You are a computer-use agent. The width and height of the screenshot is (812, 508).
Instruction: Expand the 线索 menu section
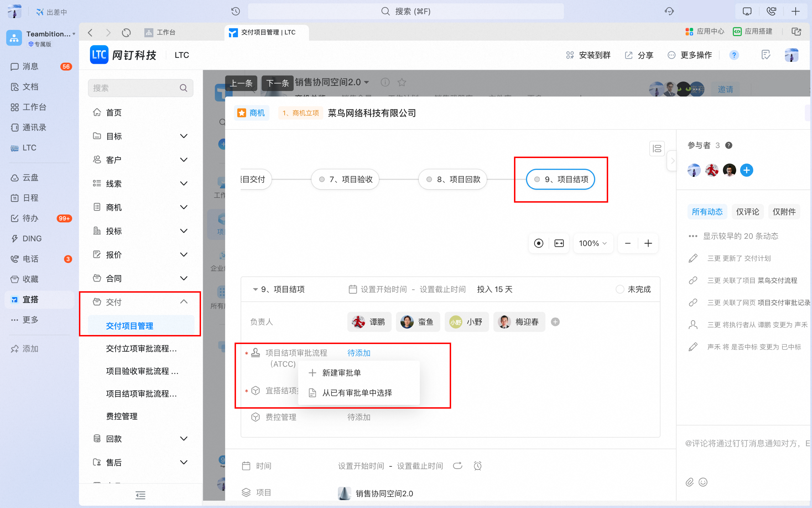pyautogui.click(x=140, y=183)
